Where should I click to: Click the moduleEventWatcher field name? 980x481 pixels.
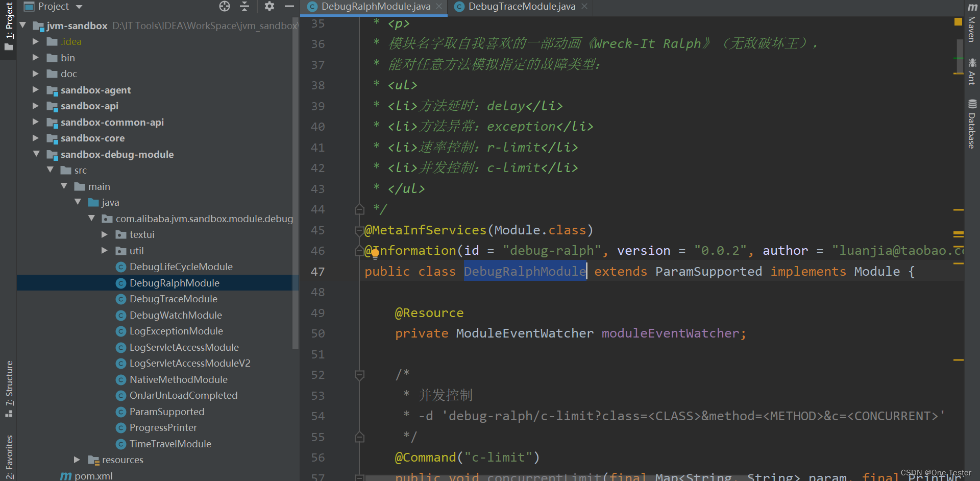coord(670,333)
